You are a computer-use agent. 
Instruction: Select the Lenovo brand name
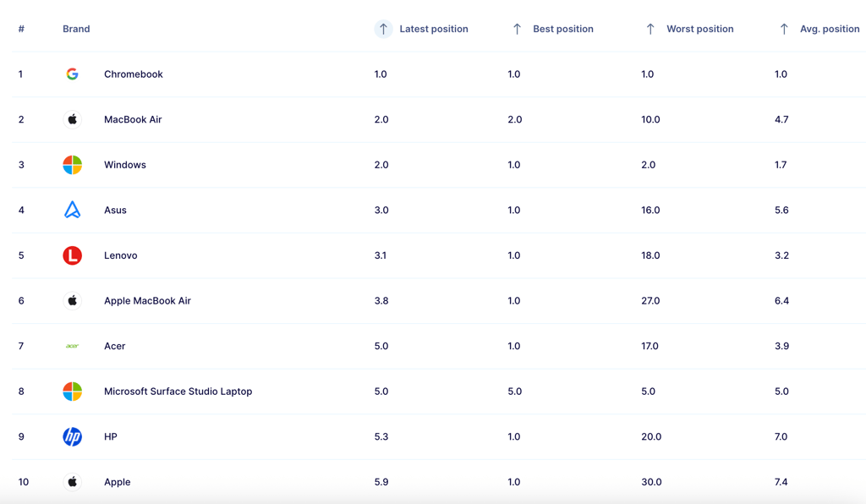(120, 255)
